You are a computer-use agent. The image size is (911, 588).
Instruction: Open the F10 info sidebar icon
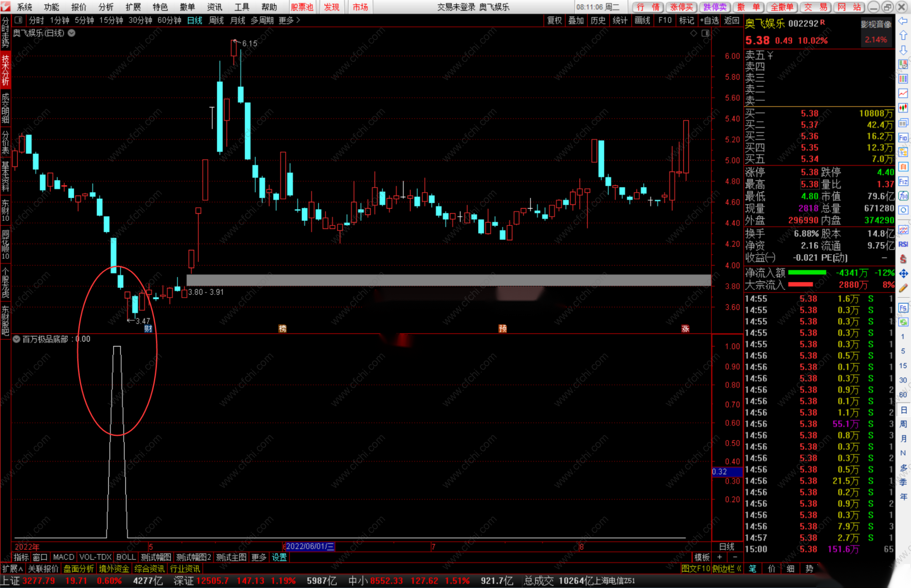(x=903, y=138)
